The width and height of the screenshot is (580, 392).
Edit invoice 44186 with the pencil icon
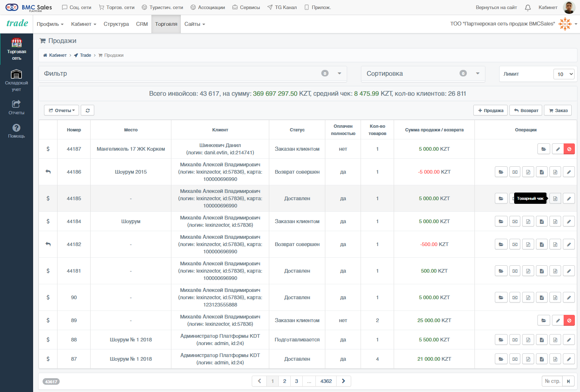[x=569, y=172]
